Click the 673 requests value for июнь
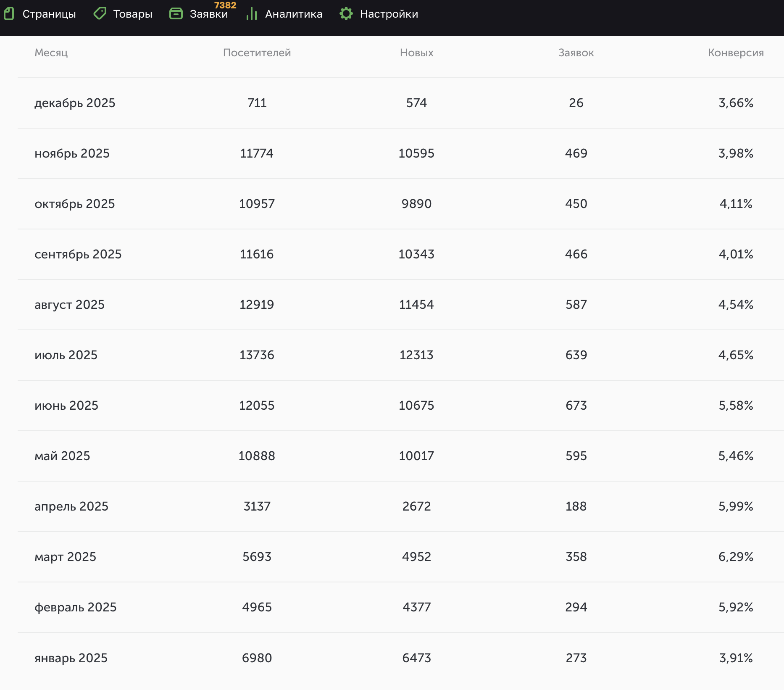 click(576, 406)
